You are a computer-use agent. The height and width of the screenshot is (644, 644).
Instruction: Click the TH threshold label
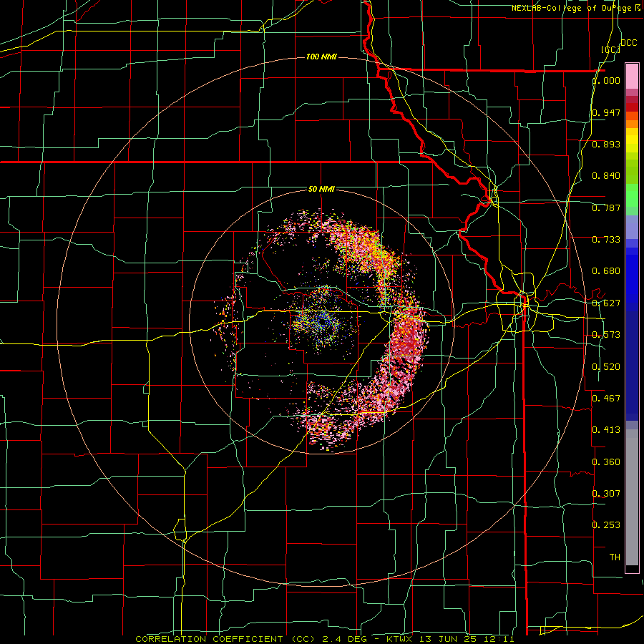click(615, 557)
